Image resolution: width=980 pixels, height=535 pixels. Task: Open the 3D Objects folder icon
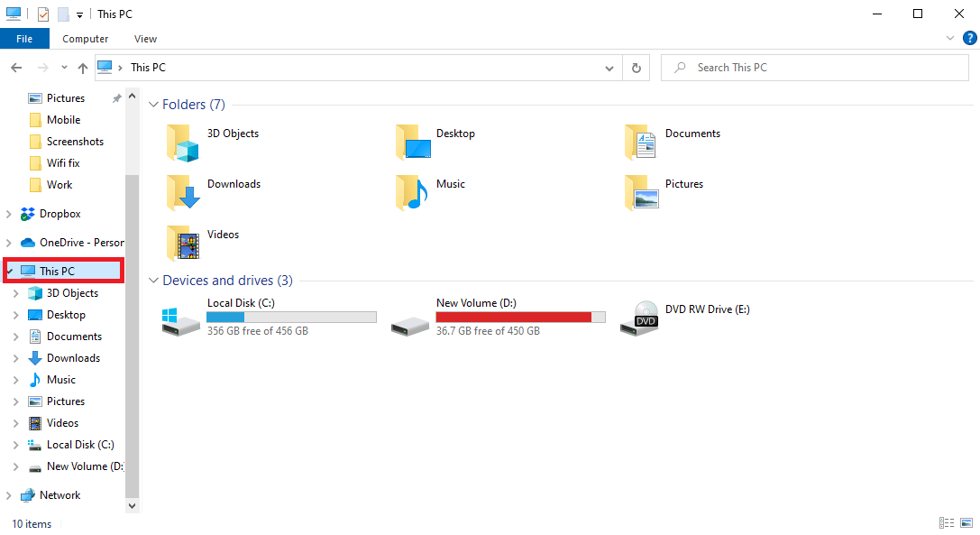point(182,143)
